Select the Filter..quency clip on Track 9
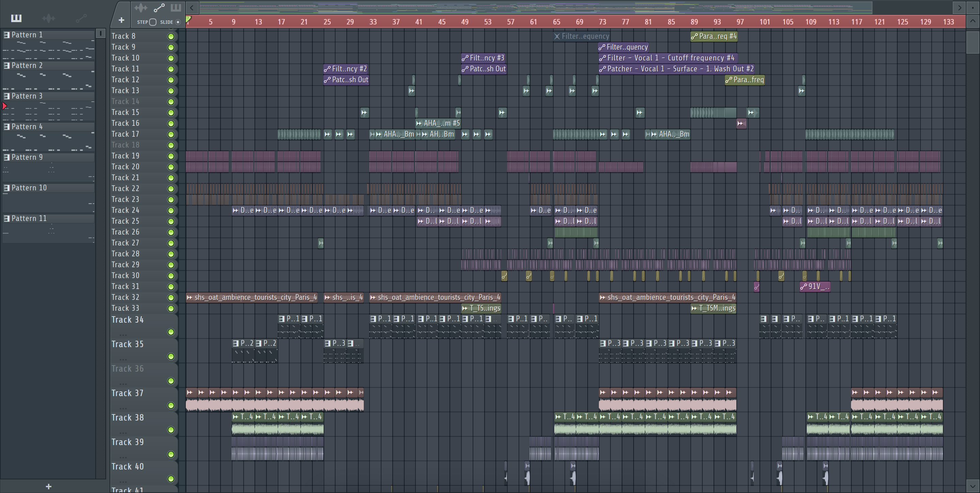Viewport: 980px width, 493px height. (623, 47)
